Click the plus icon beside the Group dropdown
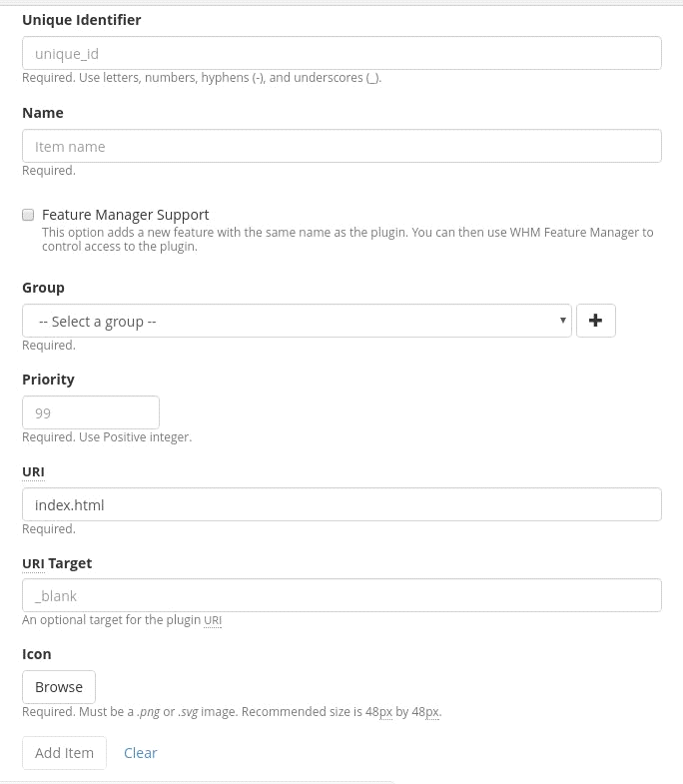 click(x=596, y=321)
